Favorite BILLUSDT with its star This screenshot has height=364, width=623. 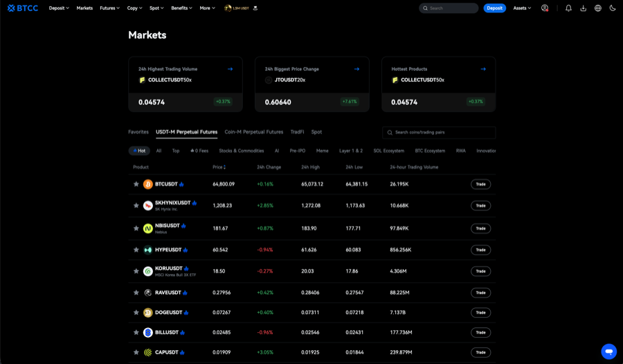136,333
